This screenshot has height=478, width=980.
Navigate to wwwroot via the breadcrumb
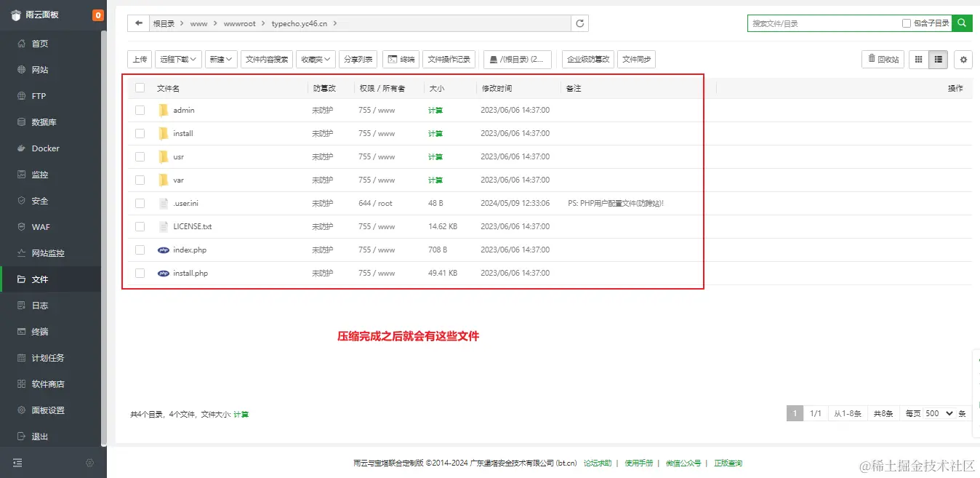click(x=240, y=23)
